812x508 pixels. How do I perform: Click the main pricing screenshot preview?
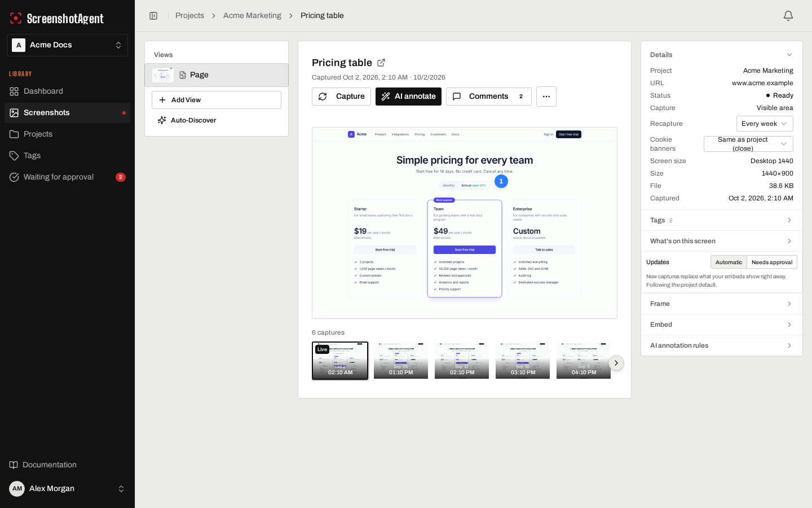(x=465, y=223)
